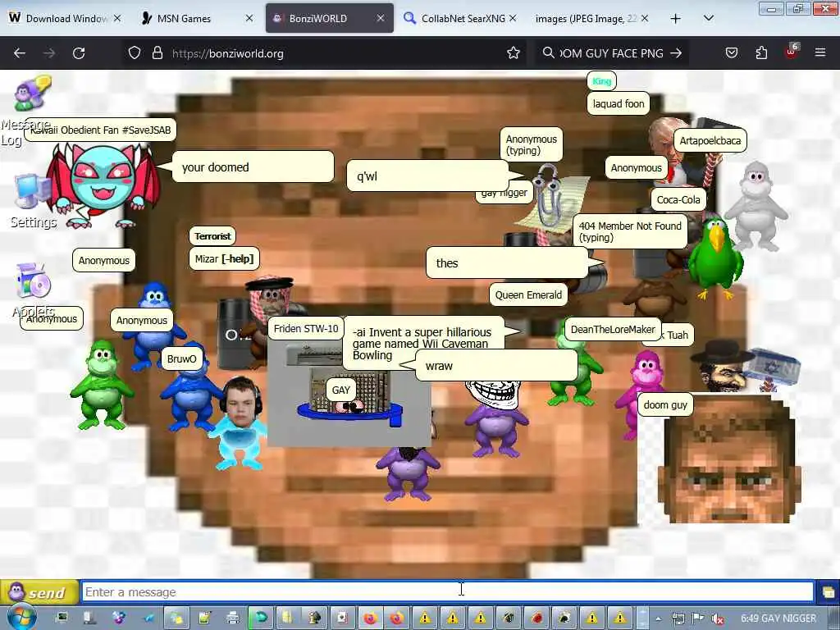
Task: Open the Extensions puzzle icon
Action: coord(761,53)
